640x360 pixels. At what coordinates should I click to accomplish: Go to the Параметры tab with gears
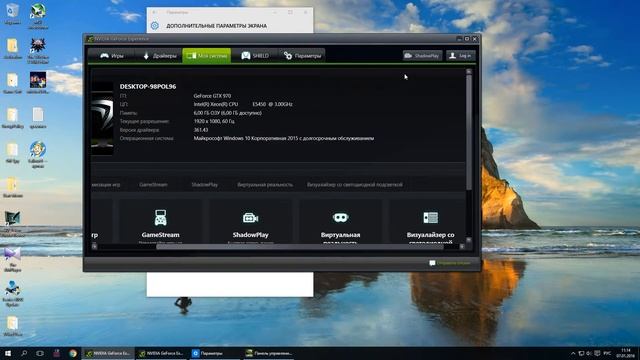tap(302, 56)
